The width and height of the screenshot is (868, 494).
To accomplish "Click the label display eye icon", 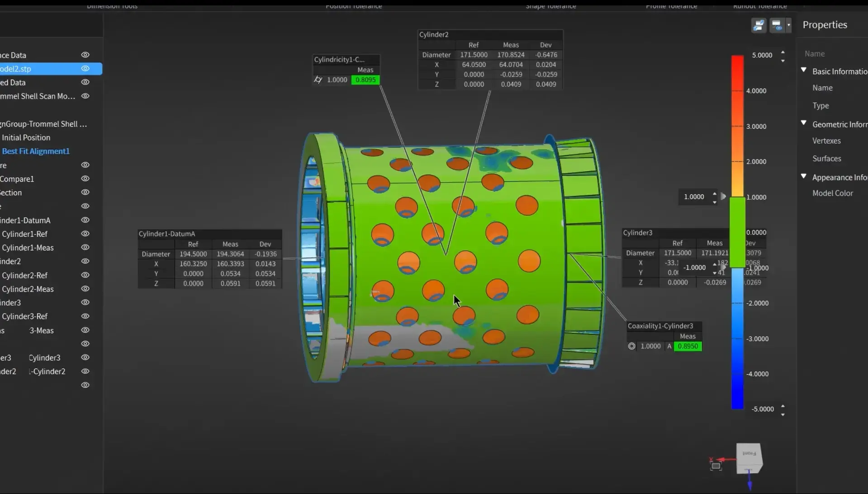I will (x=777, y=25).
